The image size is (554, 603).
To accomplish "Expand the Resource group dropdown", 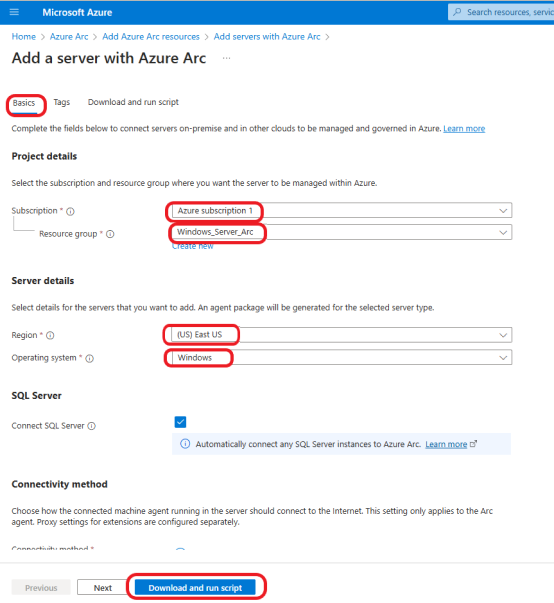I will coord(342,232).
